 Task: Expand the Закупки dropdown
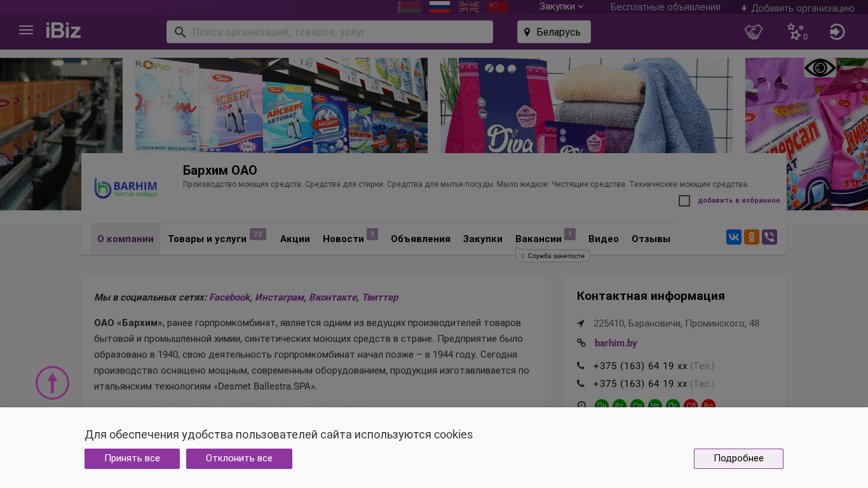pyautogui.click(x=561, y=6)
